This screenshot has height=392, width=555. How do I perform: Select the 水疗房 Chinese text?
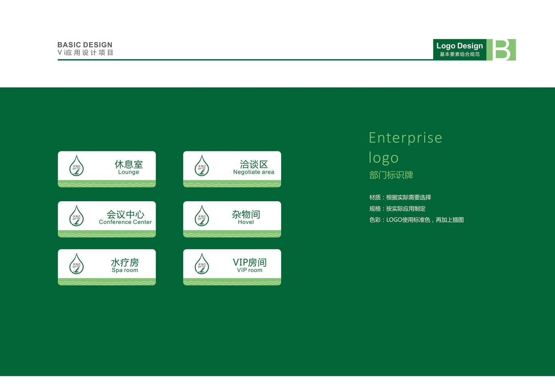125,263
